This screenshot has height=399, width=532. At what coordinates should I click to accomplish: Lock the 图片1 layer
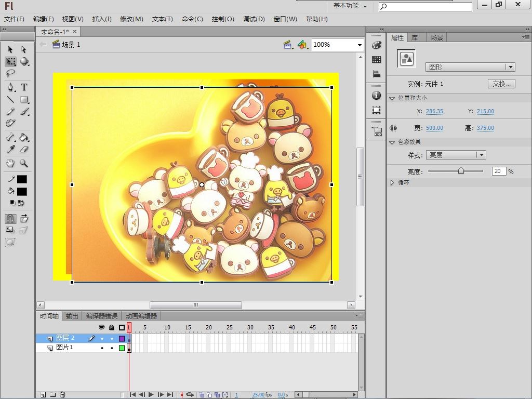point(112,348)
